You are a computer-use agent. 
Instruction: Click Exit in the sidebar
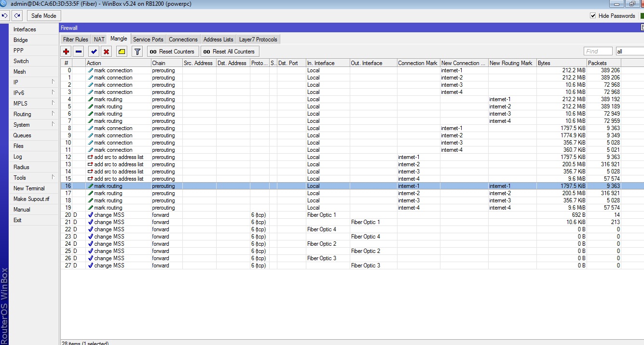[34, 220]
